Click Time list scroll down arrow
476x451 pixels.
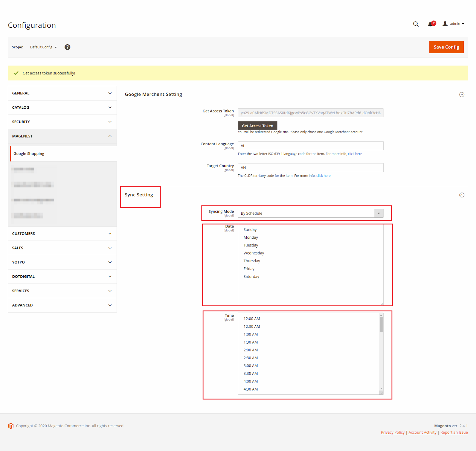pos(381,388)
